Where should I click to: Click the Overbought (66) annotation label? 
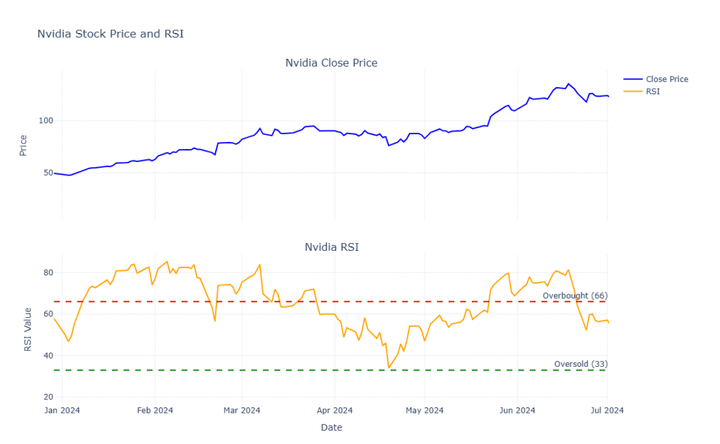(x=575, y=296)
